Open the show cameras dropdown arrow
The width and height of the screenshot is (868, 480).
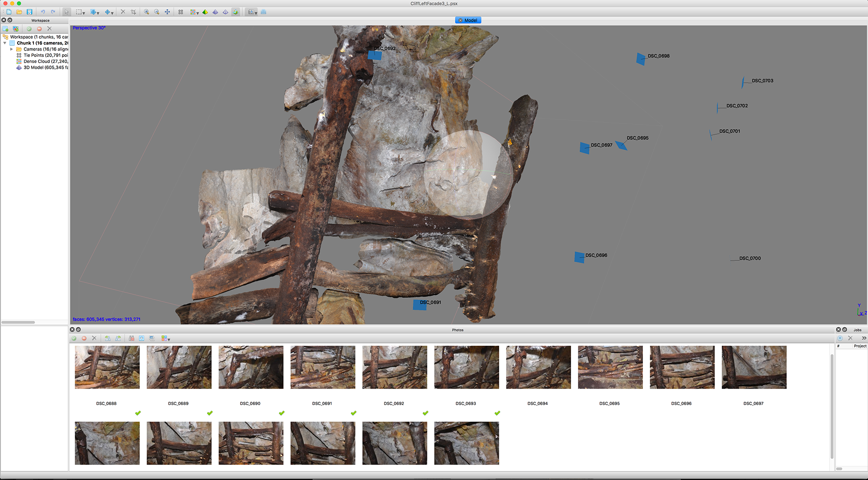tap(256, 13)
